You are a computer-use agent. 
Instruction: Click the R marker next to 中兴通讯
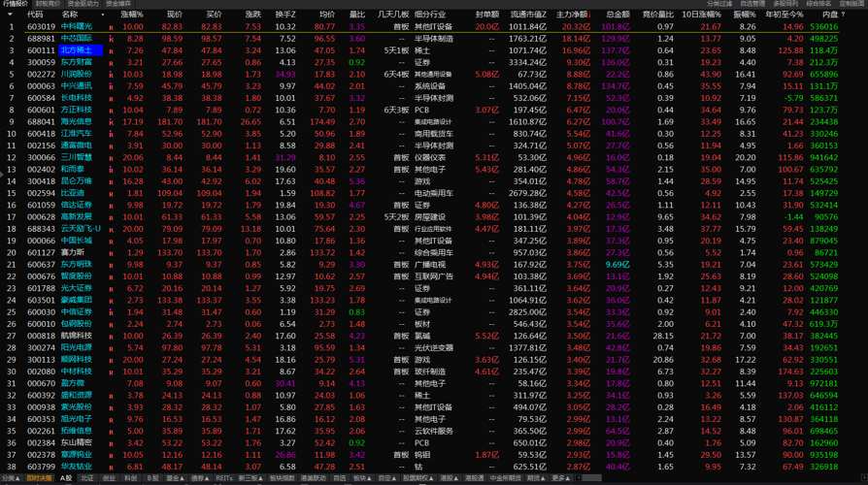click(x=112, y=87)
